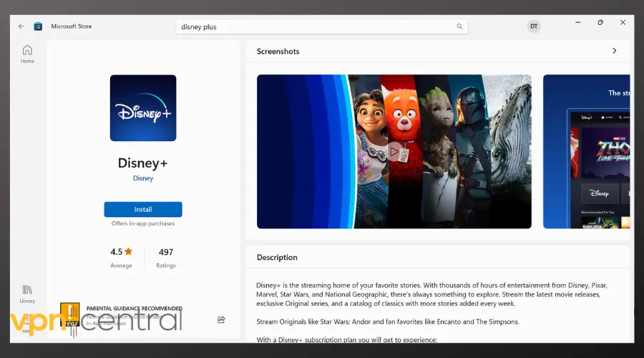The width and height of the screenshot is (644, 358).
Task: Play the Disney+ trailer video
Action: (x=394, y=152)
